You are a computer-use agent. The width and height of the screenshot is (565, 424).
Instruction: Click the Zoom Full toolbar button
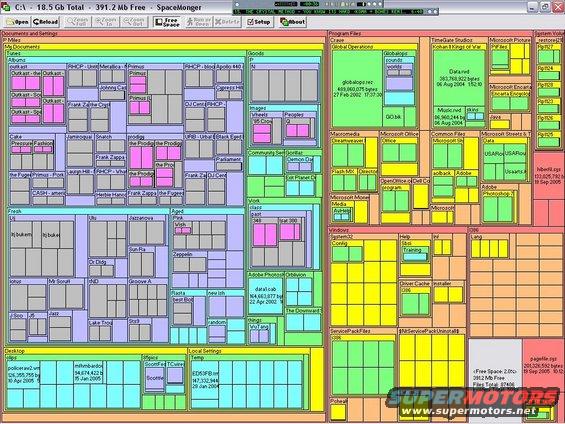[77, 22]
